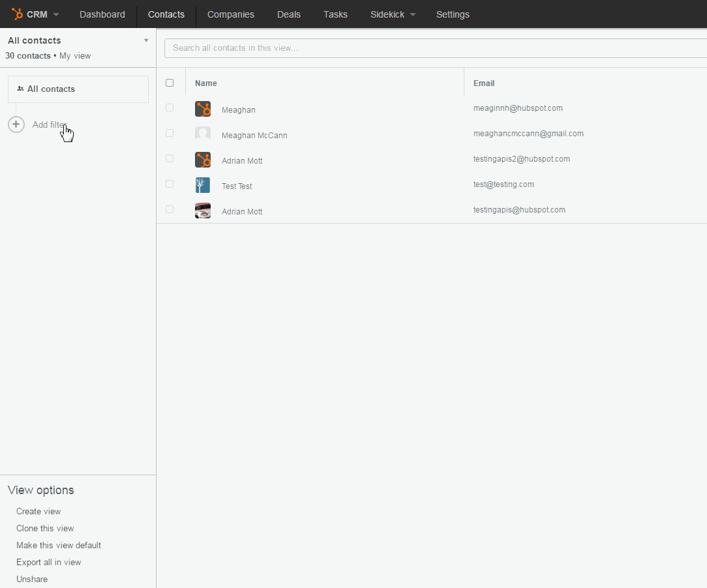Toggle the select-all checkbox in table header
The width and height of the screenshot is (707, 588).
pyautogui.click(x=170, y=83)
